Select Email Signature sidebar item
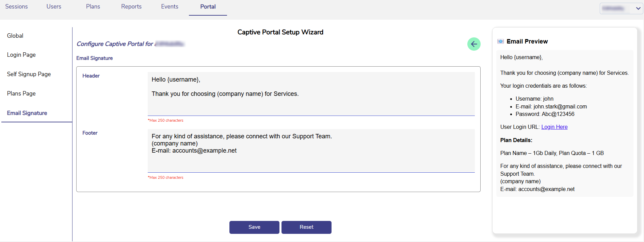The height and width of the screenshot is (242, 644). pyautogui.click(x=27, y=113)
